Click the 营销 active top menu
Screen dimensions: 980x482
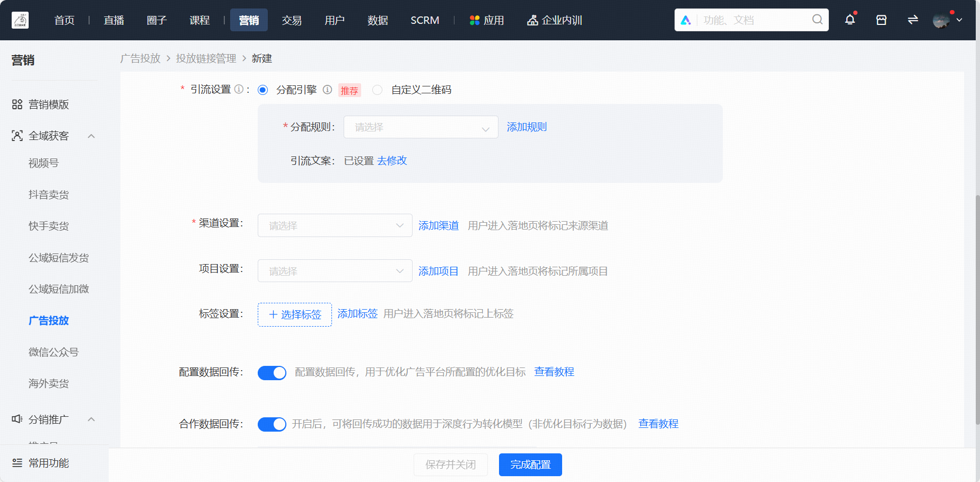click(x=249, y=20)
